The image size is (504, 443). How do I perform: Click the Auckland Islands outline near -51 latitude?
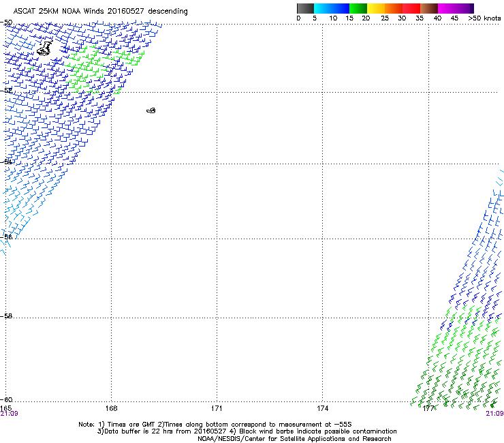pos(44,48)
